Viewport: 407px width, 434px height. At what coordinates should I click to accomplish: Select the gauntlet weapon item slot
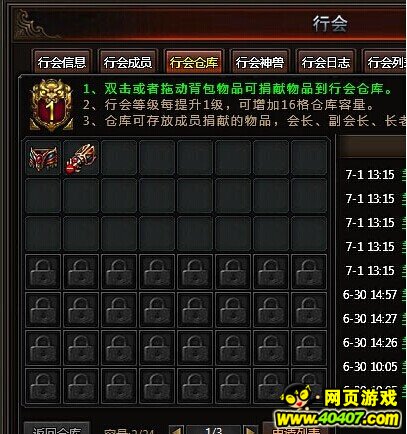(x=81, y=157)
